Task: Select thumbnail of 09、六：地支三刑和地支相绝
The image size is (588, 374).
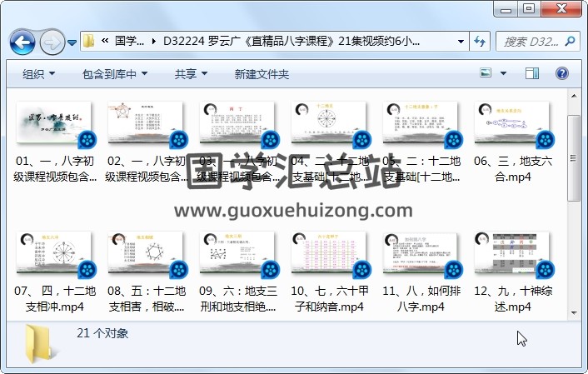Action: point(237,253)
